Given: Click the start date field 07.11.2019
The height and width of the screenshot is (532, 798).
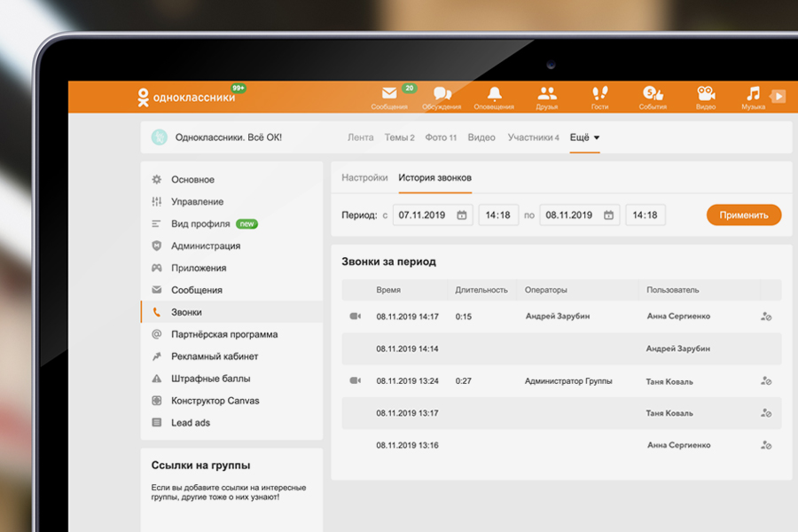Looking at the screenshot, I should click(433, 215).
